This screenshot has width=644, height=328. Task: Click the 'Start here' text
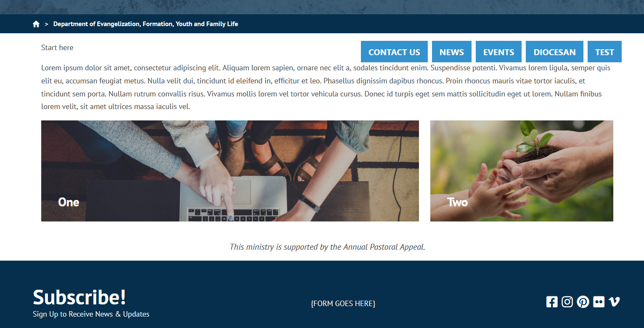tap(57, 48)
